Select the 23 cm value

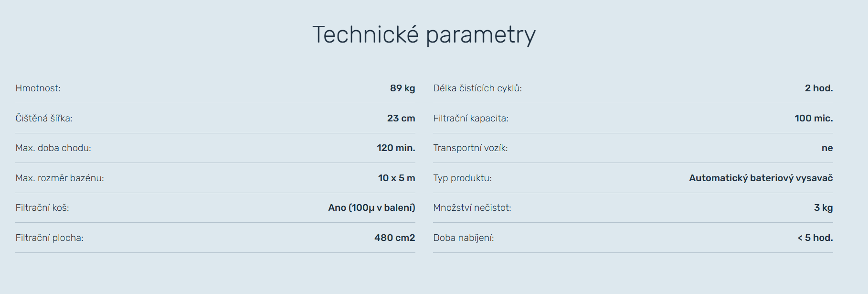(x=401, y=118)
